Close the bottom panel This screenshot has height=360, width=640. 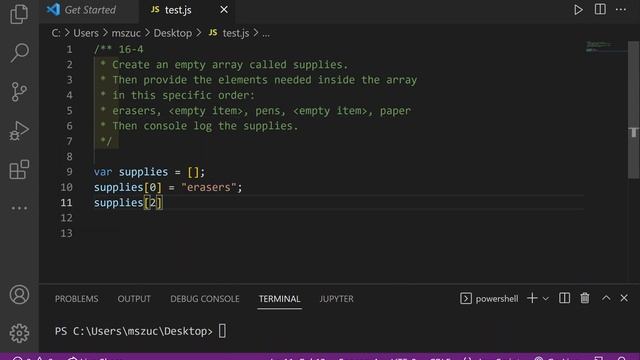point(624,298)
